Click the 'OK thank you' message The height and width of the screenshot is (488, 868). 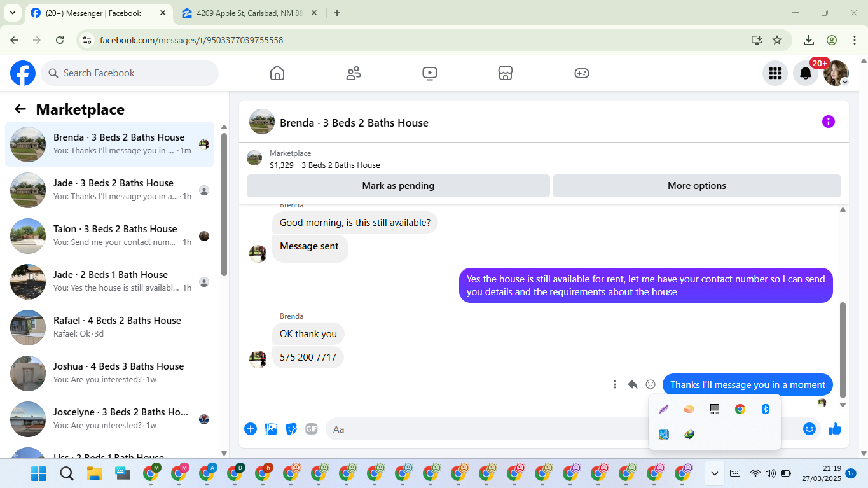pyautogui.click(x=308, y=334)
